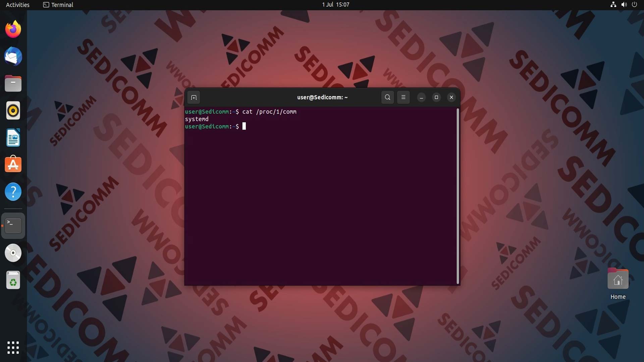Open the clock and calendar menu
The image size is (644, 362).
point(335,5)
